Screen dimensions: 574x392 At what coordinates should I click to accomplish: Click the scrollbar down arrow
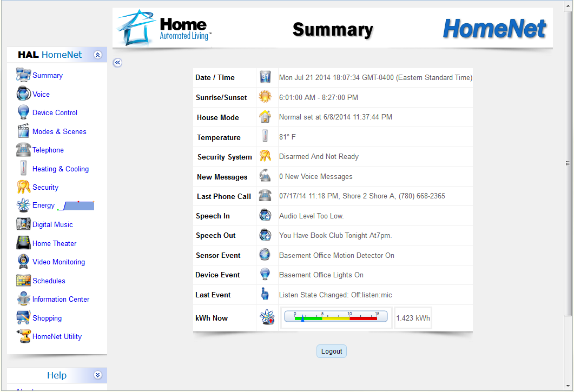click(x=568, y=386)
